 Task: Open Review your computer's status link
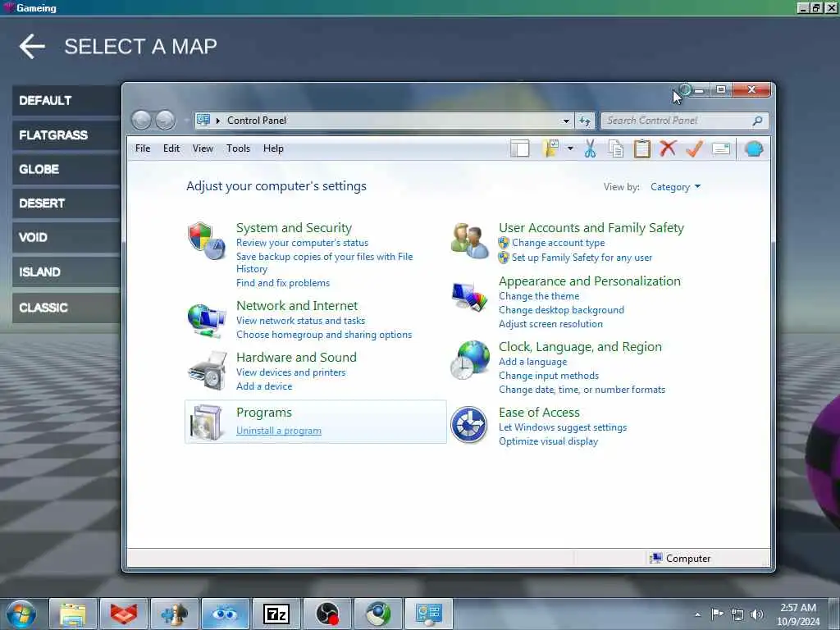(x=302, y=243)
